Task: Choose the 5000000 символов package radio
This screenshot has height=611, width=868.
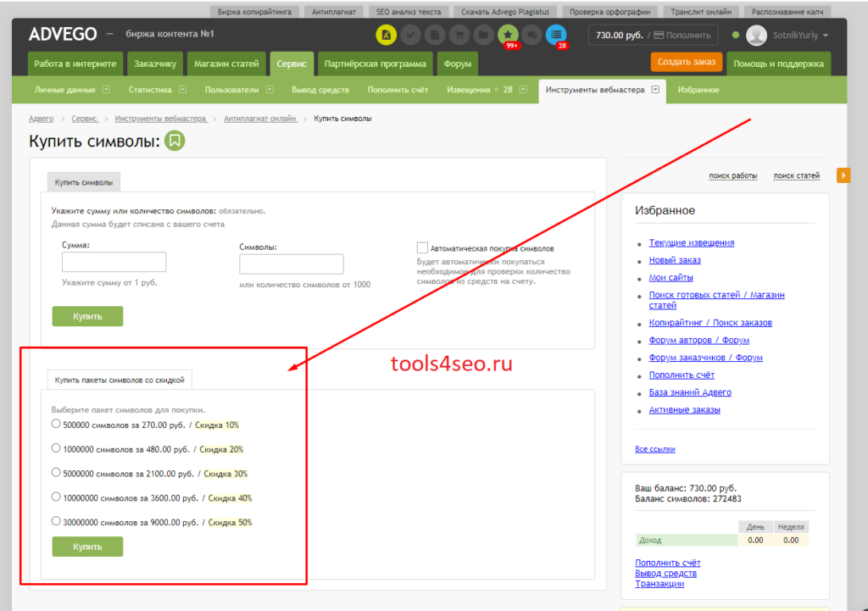Action: [x=56, y=473]
